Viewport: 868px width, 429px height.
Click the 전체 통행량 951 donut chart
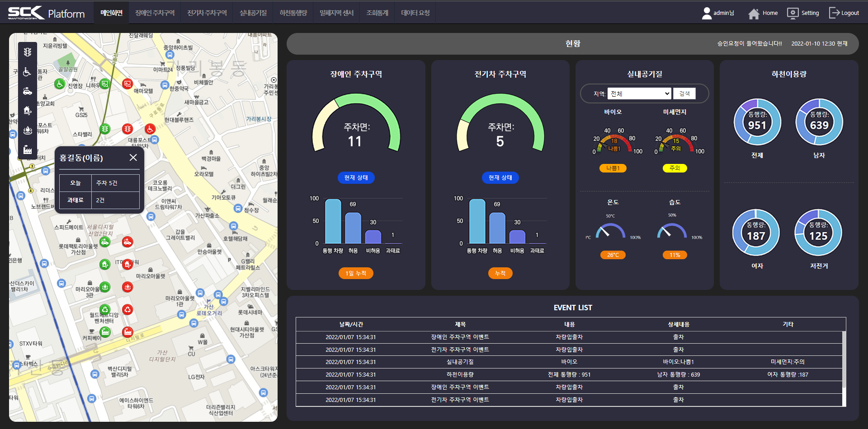pos(757,122)
